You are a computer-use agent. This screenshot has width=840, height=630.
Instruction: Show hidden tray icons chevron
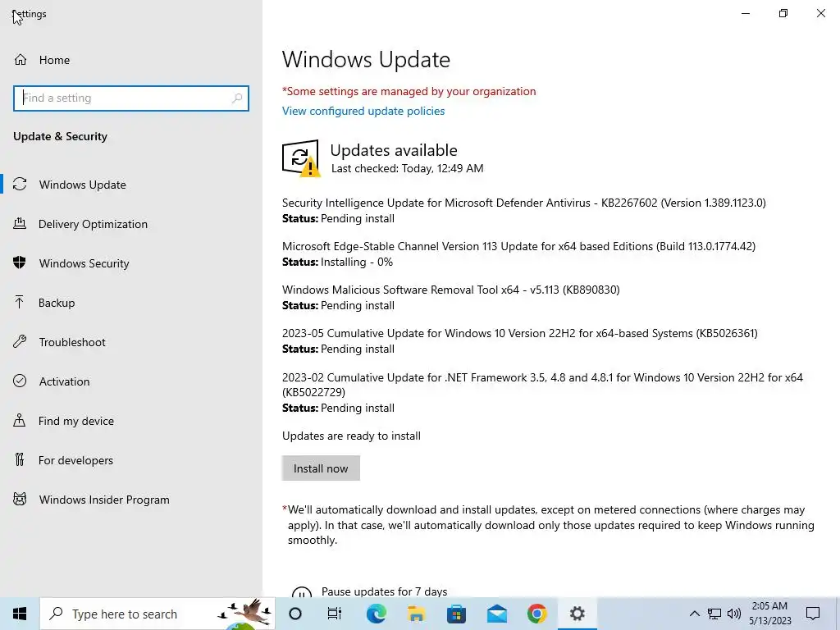pos(694,614)
